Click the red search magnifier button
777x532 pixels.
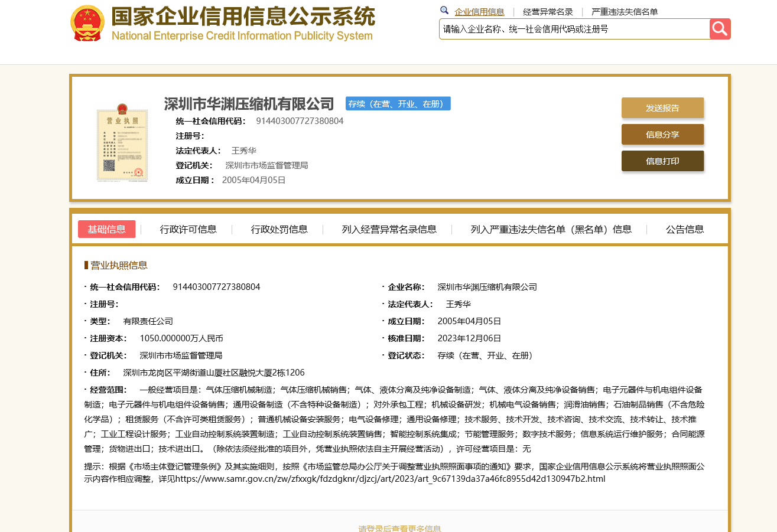click(720, 29)
